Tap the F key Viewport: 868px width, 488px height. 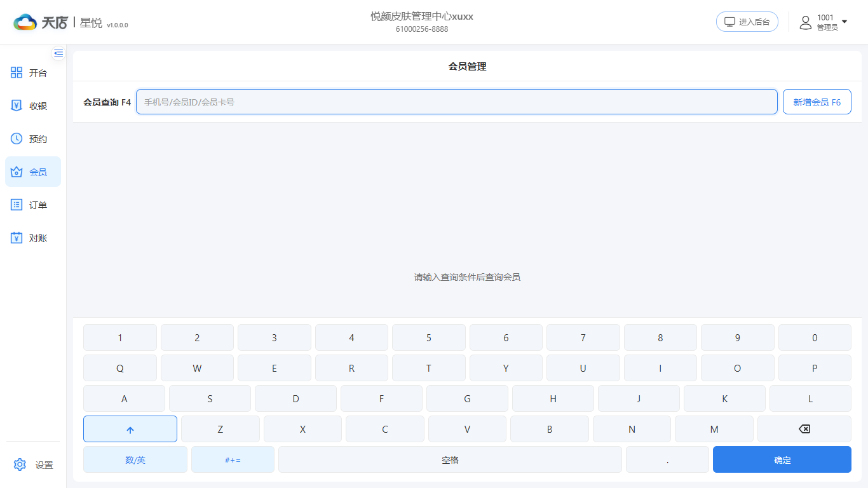point(381,398)
